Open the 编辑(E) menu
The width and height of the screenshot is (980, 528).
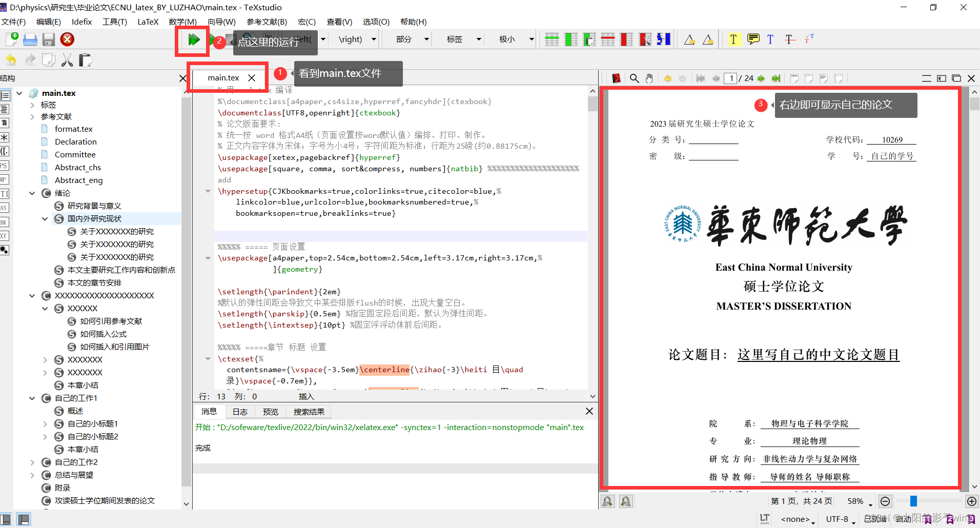pyautogui.click(x=49, y=22)
